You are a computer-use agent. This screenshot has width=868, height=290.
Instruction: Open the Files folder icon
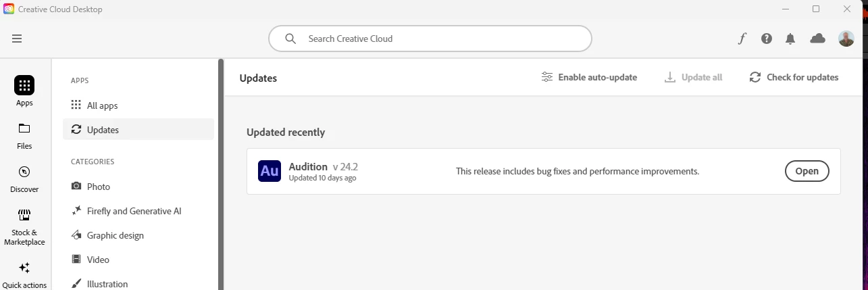(x=24, y=128)
